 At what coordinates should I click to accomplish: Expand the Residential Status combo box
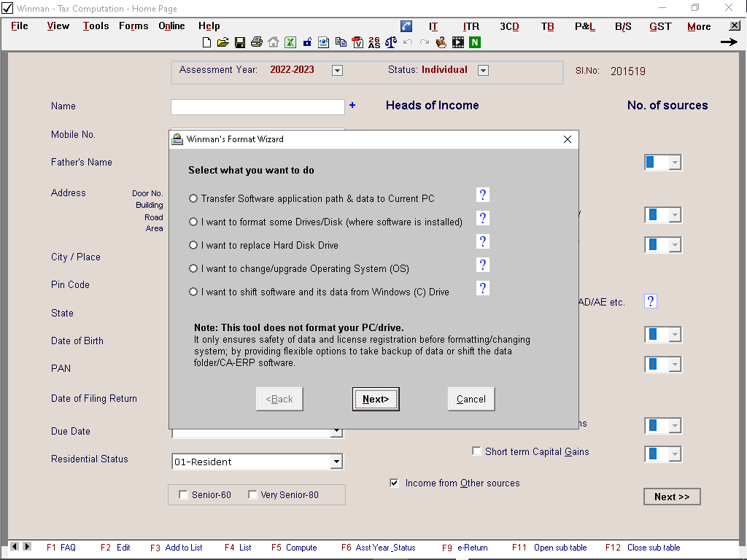tap(336, 462)
